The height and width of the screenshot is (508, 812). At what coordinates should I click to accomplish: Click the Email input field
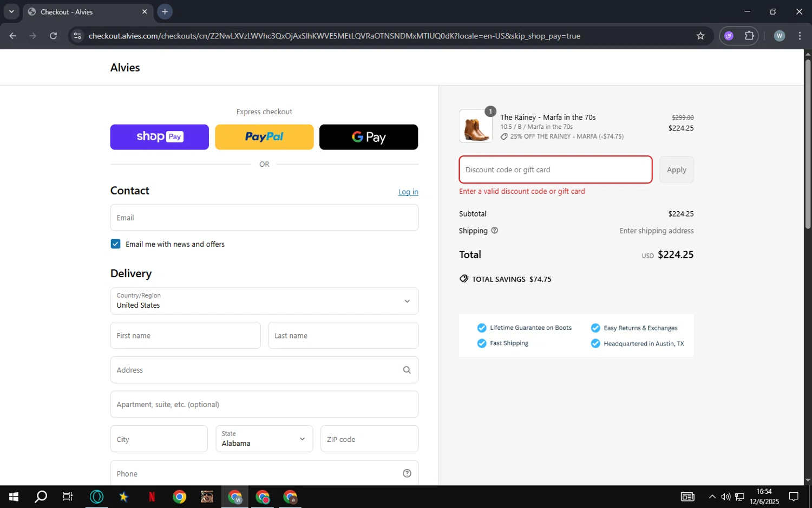point(264,218)
